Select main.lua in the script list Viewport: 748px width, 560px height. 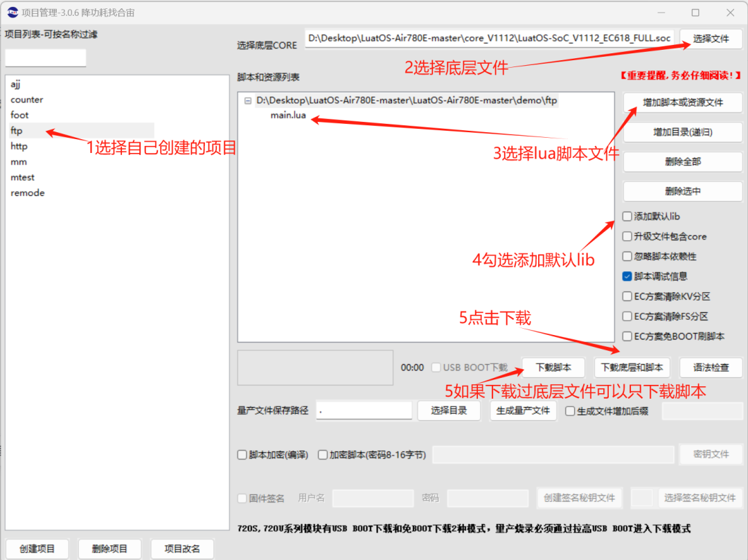[x=288, y=116]
